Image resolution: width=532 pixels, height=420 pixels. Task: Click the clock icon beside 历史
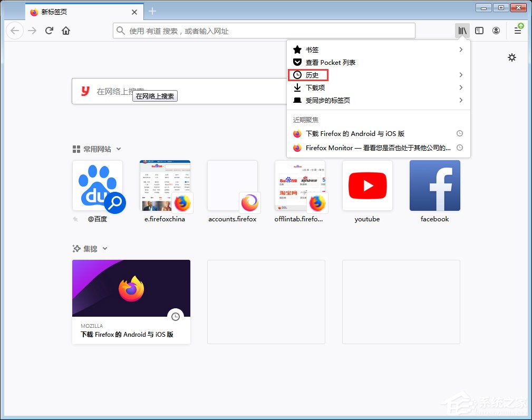(297, 75)
